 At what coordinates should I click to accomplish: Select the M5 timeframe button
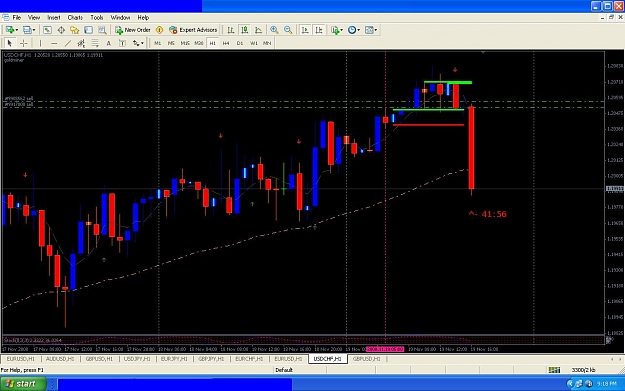click(x=171, y=43)
